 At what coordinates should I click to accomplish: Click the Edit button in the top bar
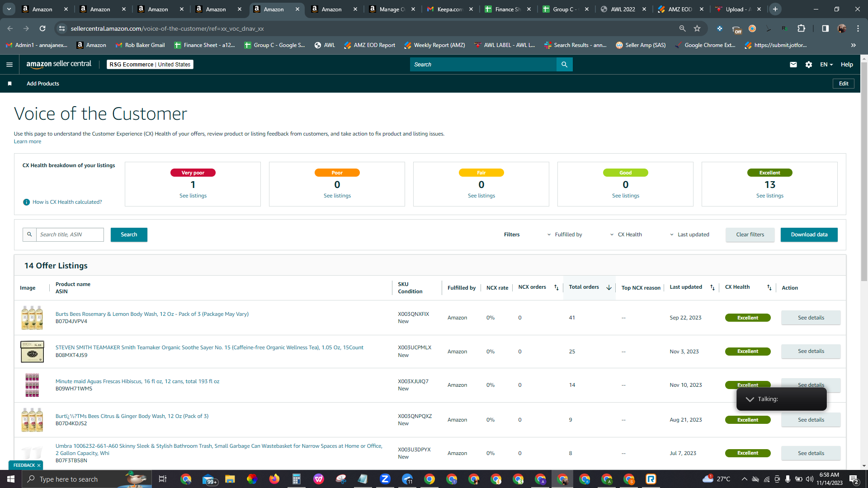point(844,84)
